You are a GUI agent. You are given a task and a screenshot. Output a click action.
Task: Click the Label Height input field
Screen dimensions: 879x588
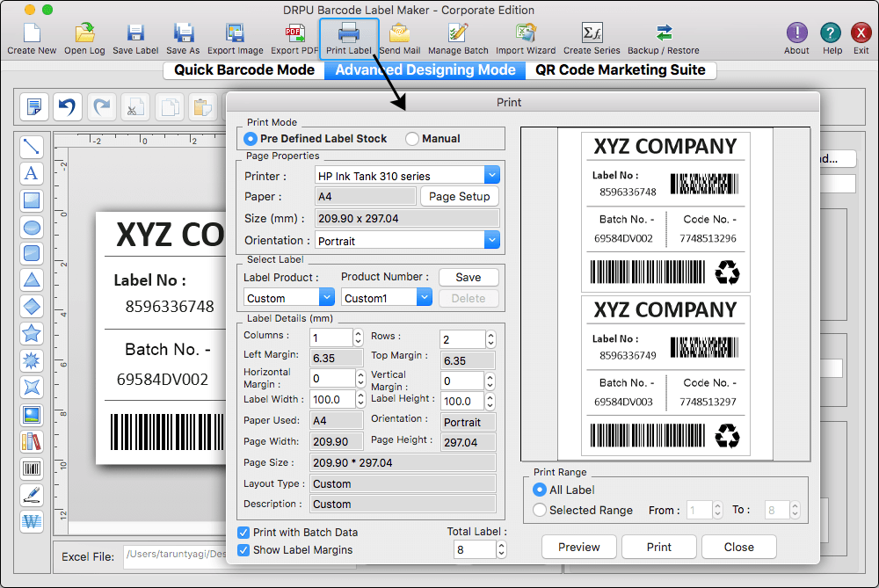click(x=462, y=401)
